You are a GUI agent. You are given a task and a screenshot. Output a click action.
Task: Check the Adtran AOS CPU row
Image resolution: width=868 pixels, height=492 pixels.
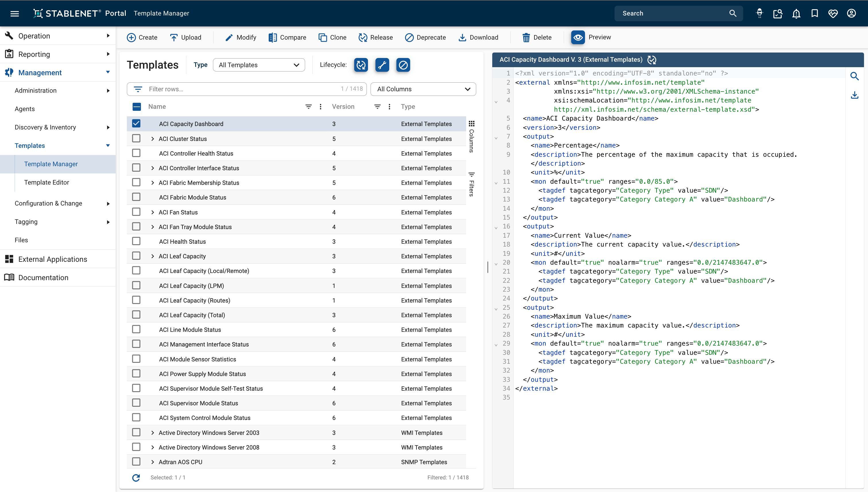point(136,462)
